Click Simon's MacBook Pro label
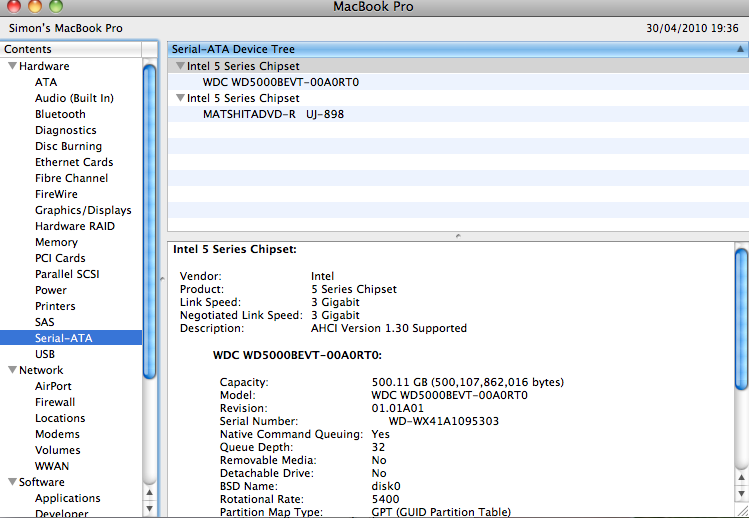 click(65, 28)
